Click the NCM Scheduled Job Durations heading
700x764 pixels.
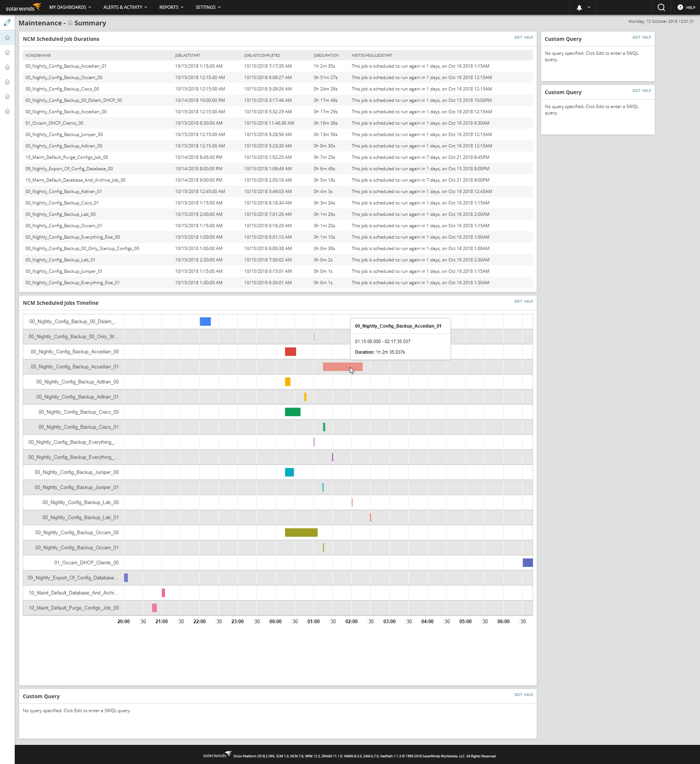61,39
